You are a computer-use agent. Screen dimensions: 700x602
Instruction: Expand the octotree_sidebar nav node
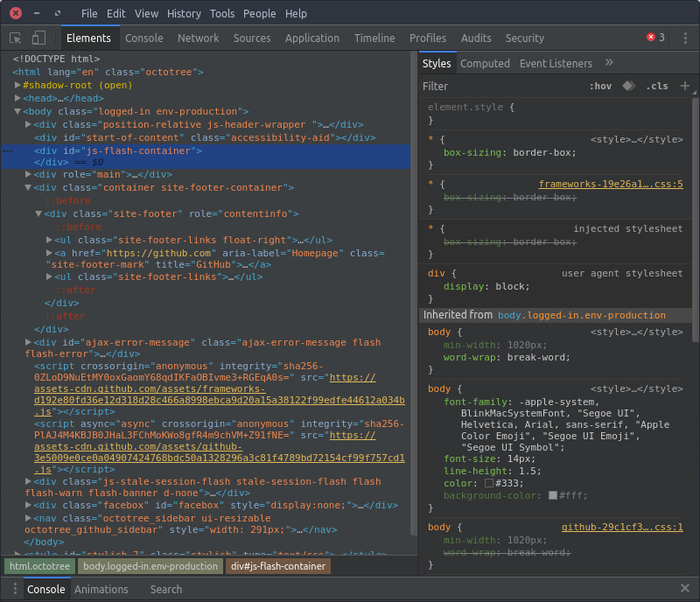coord(28,518)
